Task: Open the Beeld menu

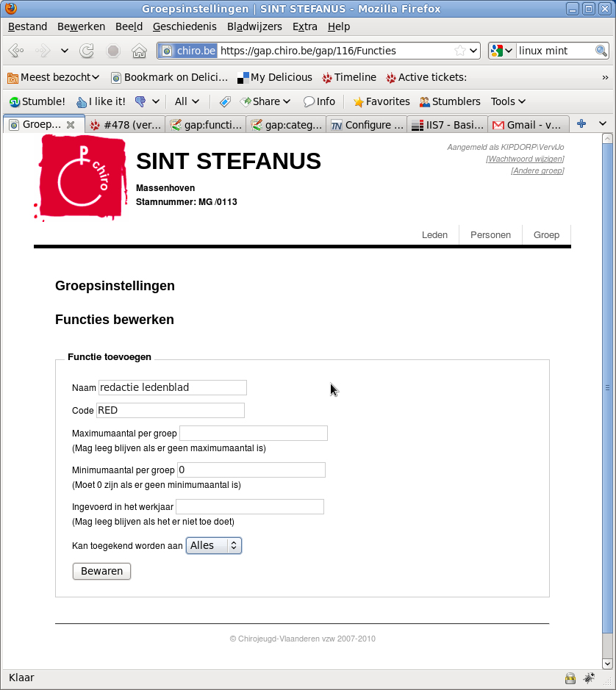Action: [x=129, y=27]
